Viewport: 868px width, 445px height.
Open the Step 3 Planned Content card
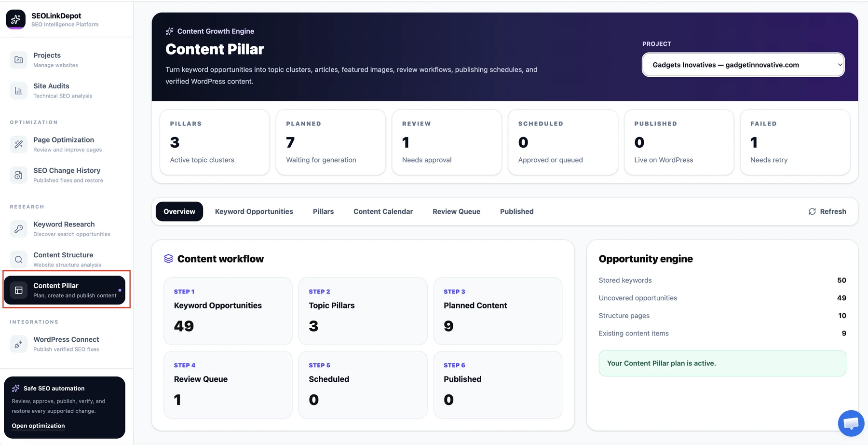pos(498,311)
